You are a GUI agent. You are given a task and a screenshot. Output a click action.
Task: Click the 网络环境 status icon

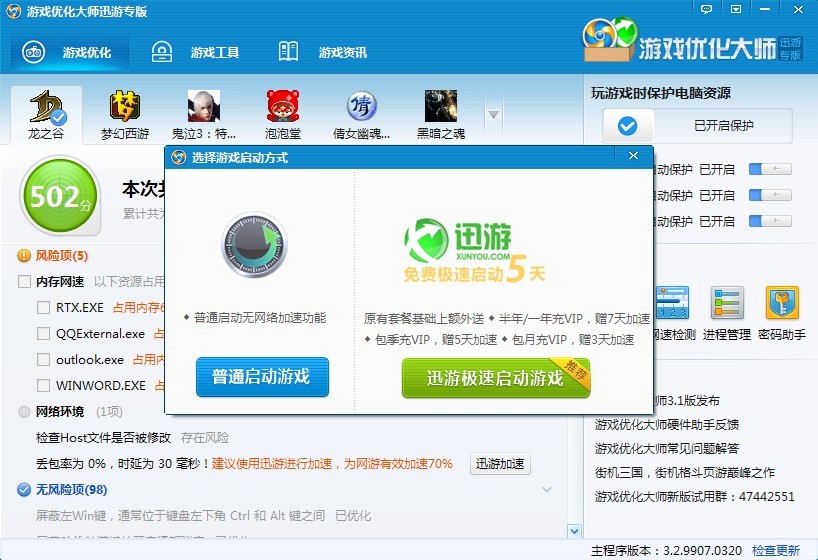tap(24, 412)
